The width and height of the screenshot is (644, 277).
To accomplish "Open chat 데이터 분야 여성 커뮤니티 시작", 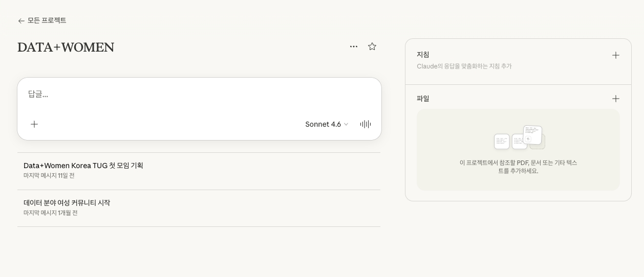I will [199, 208].
